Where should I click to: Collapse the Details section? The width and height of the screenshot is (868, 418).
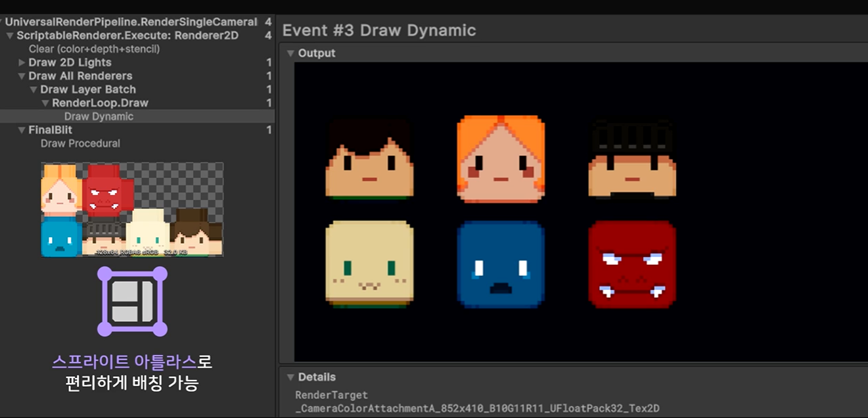tap(290, 377)
